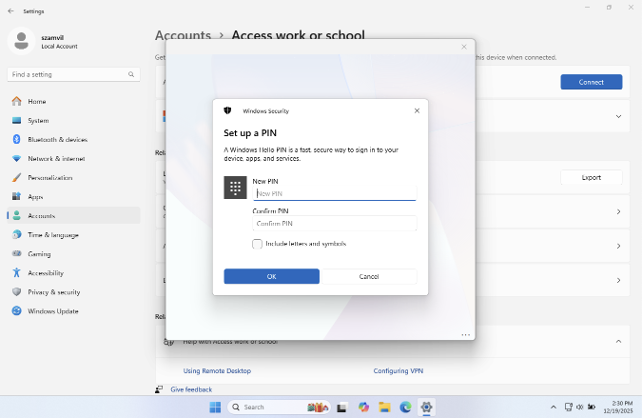
Task: Click the Windows Start button
Action: [215, 407]
